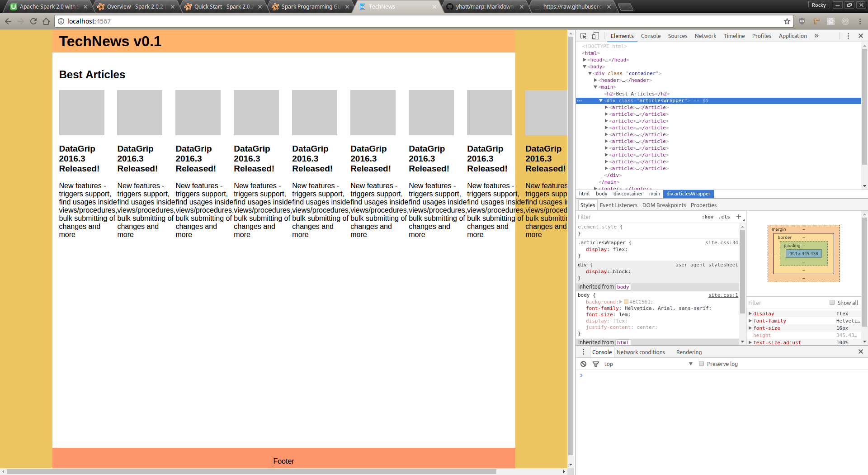Bookmark this page with the star

tap(787, 21)
